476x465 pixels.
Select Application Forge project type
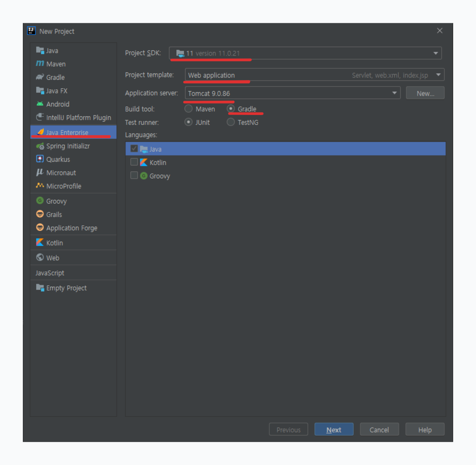click(x=73, y=228)
